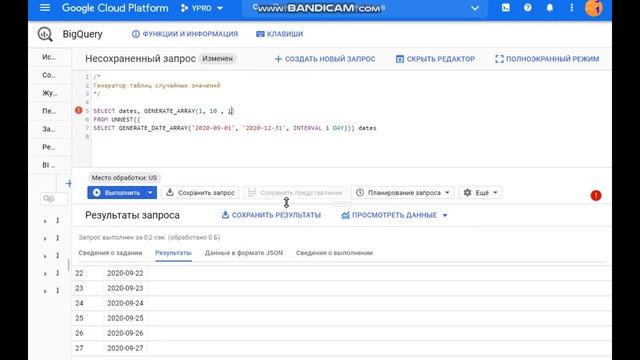Click the Со... sidebar item
The image size is (640, 360).
[49, 76]
